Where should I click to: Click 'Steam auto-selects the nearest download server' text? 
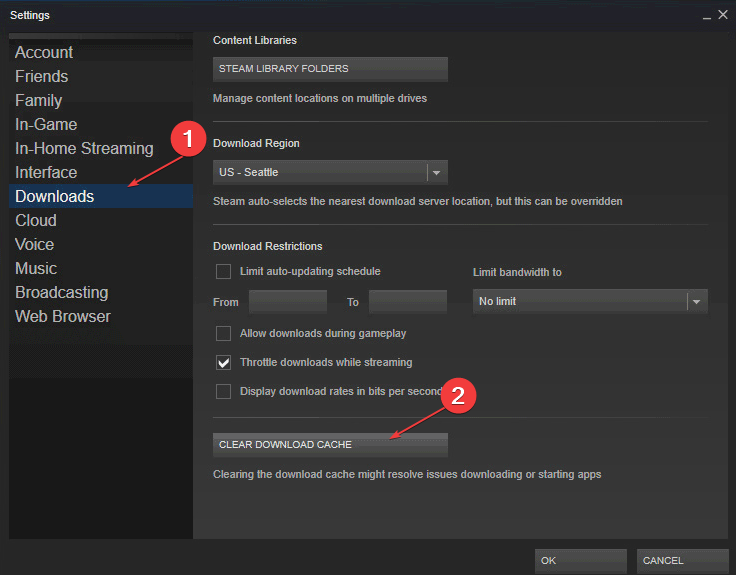coord(418,201)
